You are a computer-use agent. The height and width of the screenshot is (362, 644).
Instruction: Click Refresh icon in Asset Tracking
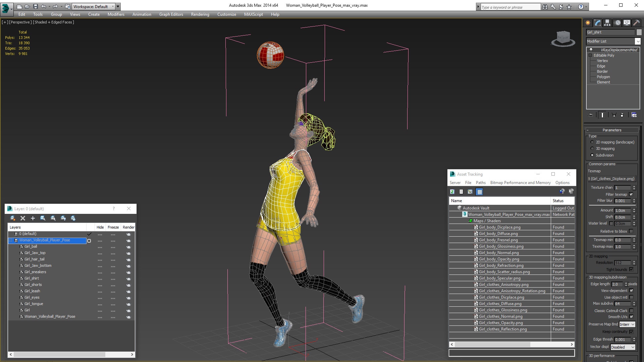(x=452, y=192)
